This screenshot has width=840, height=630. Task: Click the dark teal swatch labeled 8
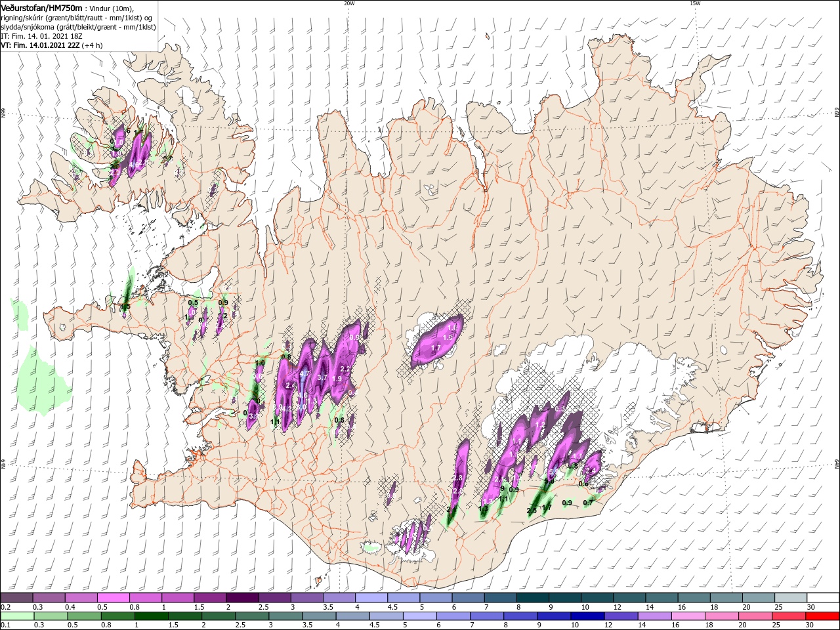coord(532,598)
